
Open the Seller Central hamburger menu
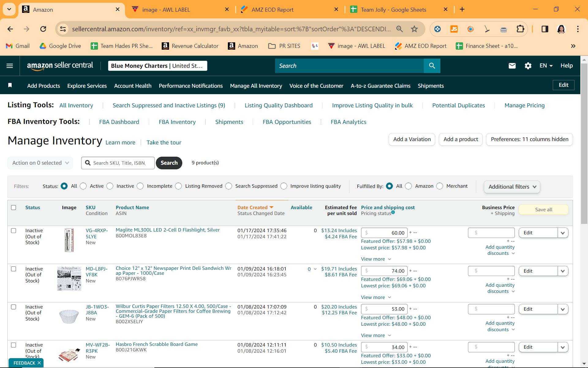10,66
